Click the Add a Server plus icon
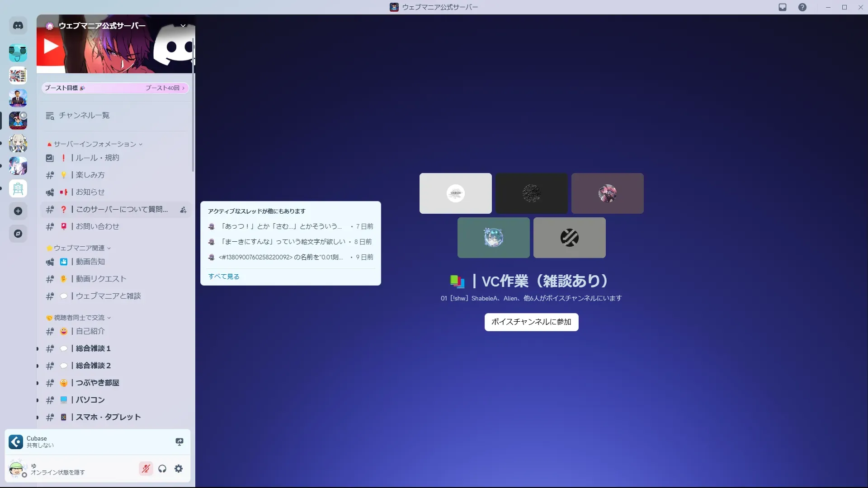Screen dimensions: 868x488 click(18, 211)
